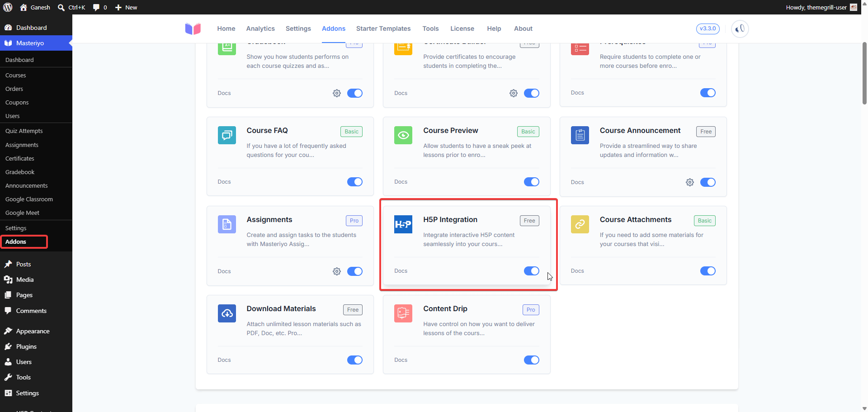Click the Course FAQ addon icon
868x412 pixels.
tap(227, 135)
